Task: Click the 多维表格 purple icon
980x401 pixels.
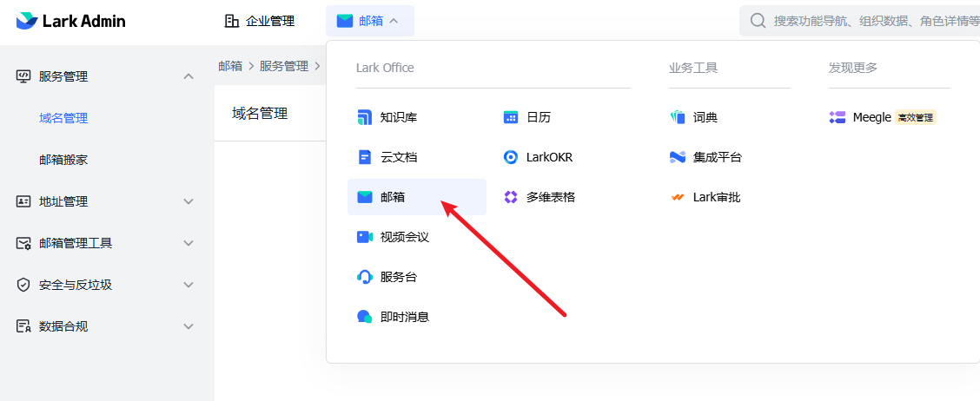Action: pyautogui.click(x=511, y=197)
